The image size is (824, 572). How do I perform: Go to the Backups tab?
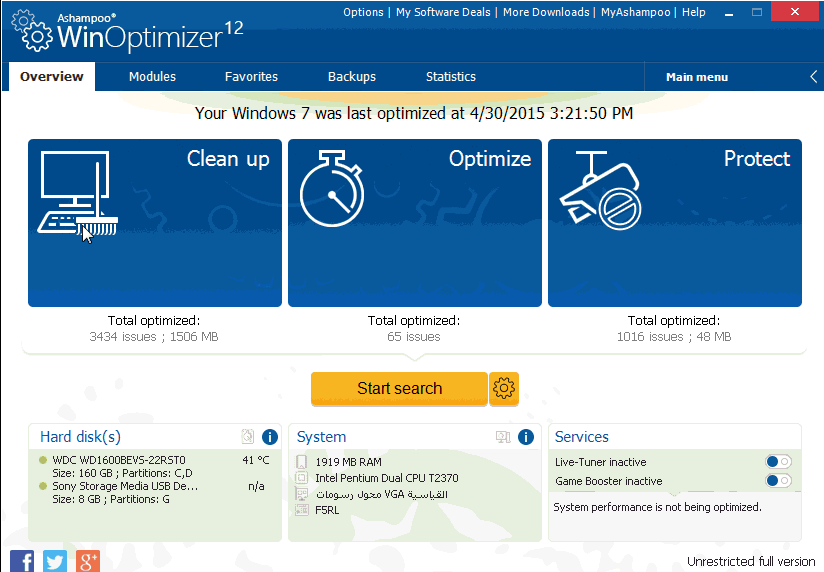pyautogui.click(x=352, y=77)
